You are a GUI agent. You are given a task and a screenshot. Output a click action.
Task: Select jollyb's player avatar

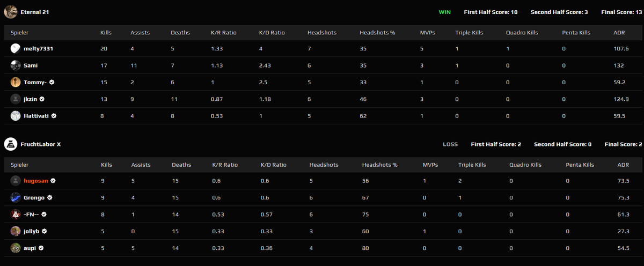[x=16, y=231]
